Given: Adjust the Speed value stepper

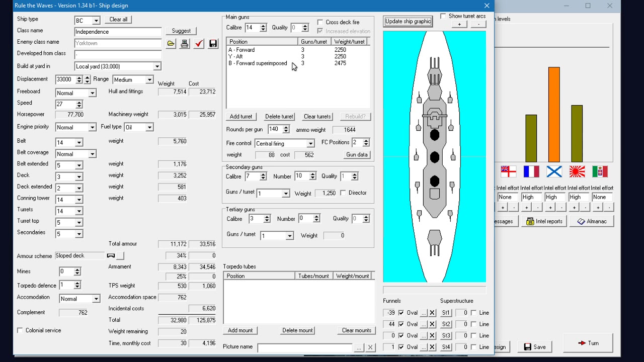Looking at the screenshot, I should point(79,105).
